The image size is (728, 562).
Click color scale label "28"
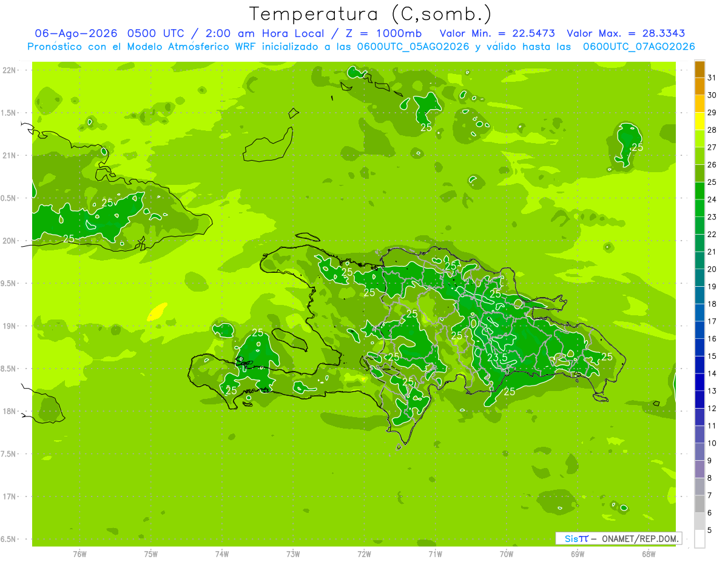pyautogui.click(x=712, y=130)
